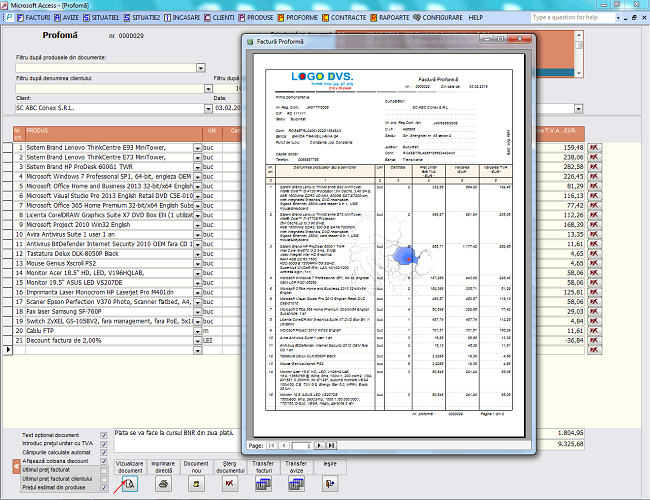The width and height of the screenshot is (650, 500).
Task: Enable Ultimul preț facturat checkbox
Action: pos(104,470)
